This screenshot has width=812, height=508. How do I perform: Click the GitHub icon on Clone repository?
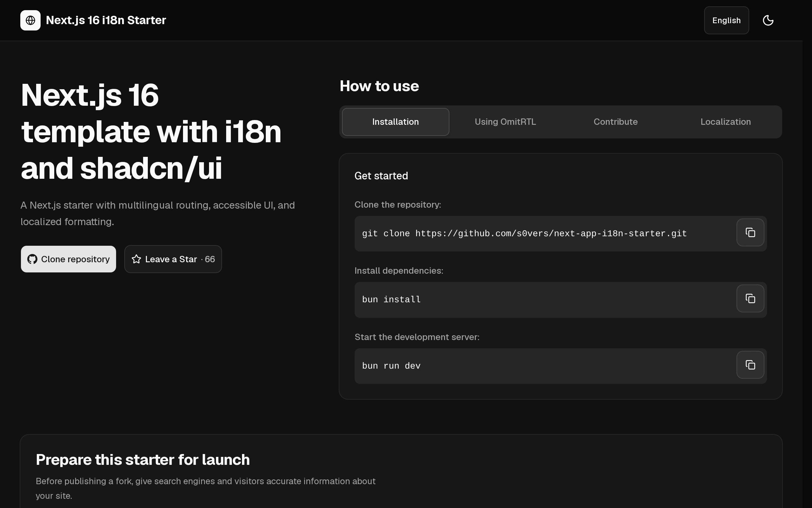click(x=32, y=259)
